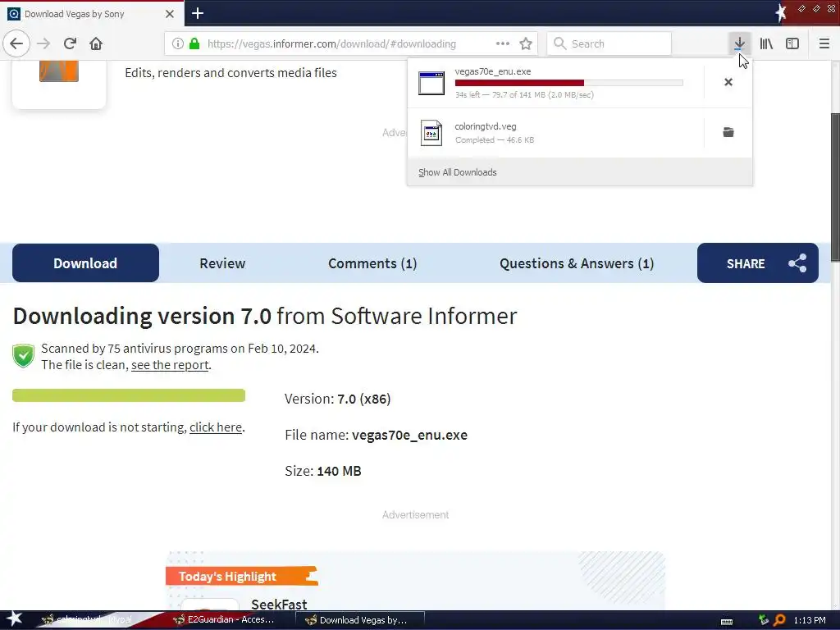Click the green antivirus shield icon
The height and width of the screenshot is (630, 840).
(x=24, y=356)
